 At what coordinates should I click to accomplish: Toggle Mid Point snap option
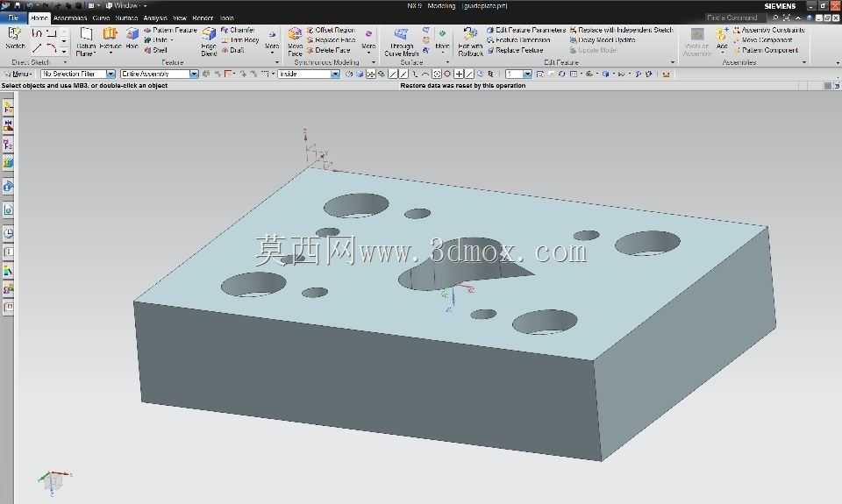click(x=403, y=75)
